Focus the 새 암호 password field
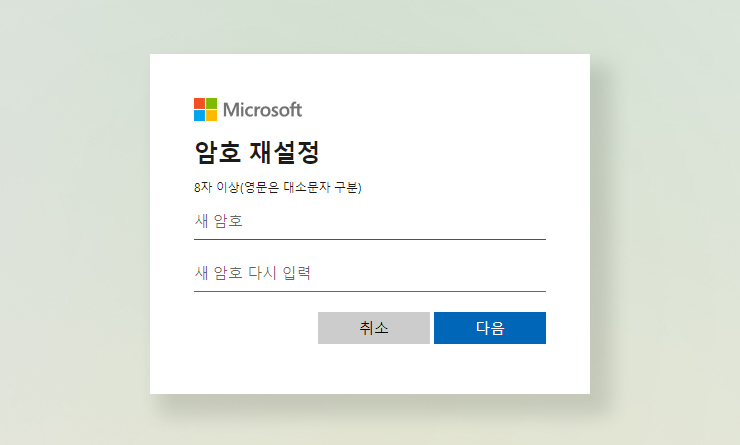740x445 pixels. coord(370,221)
